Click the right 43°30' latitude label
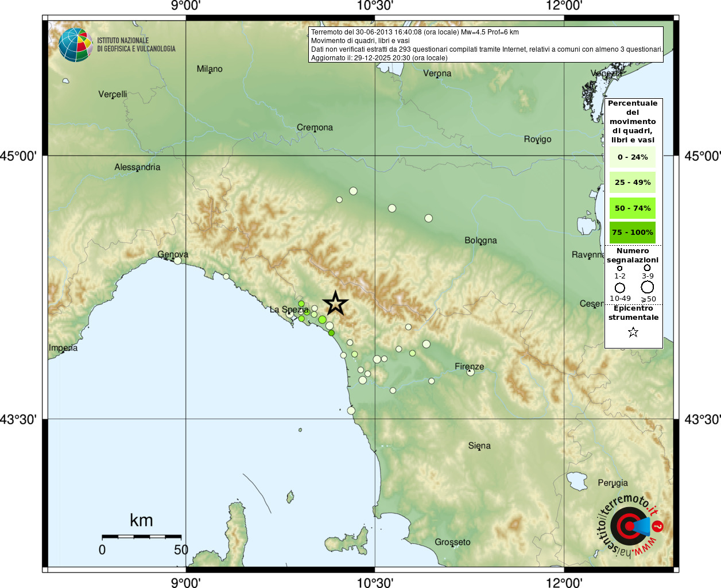The image size is (721, 588). tap(703, 419)
